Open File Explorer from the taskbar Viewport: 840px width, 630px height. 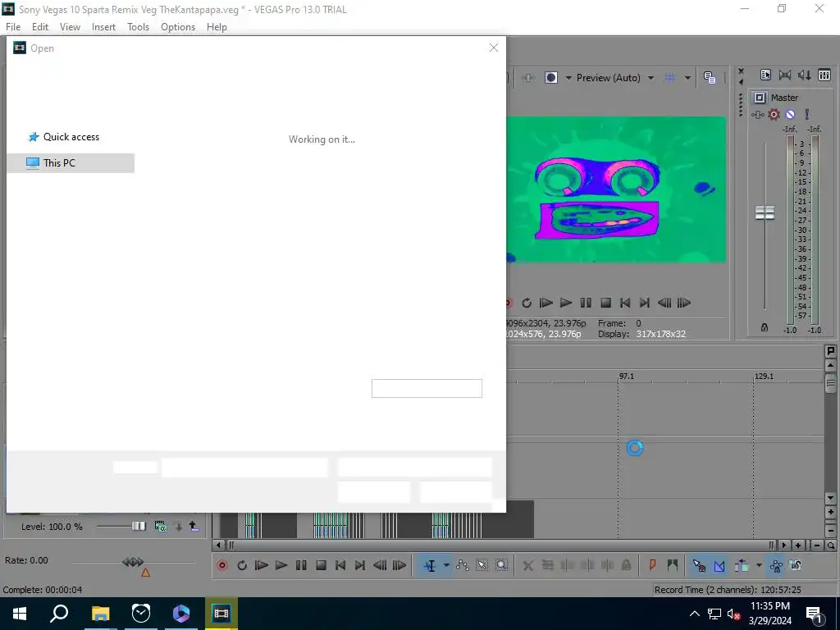point(100,614)
